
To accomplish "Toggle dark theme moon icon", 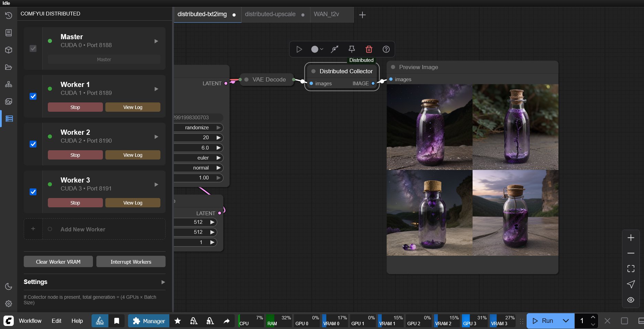I will 9,286.
